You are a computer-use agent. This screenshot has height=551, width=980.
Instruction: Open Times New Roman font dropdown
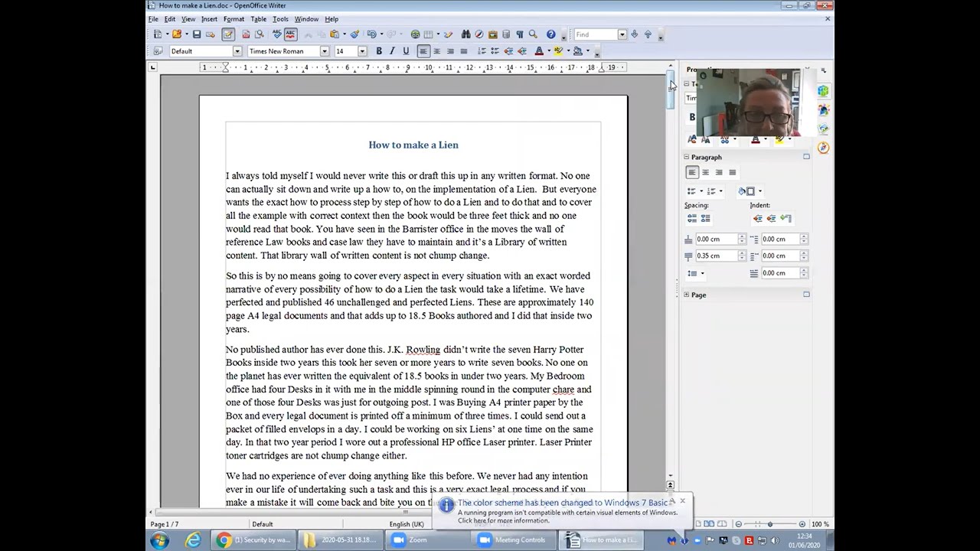pos(325,51)
